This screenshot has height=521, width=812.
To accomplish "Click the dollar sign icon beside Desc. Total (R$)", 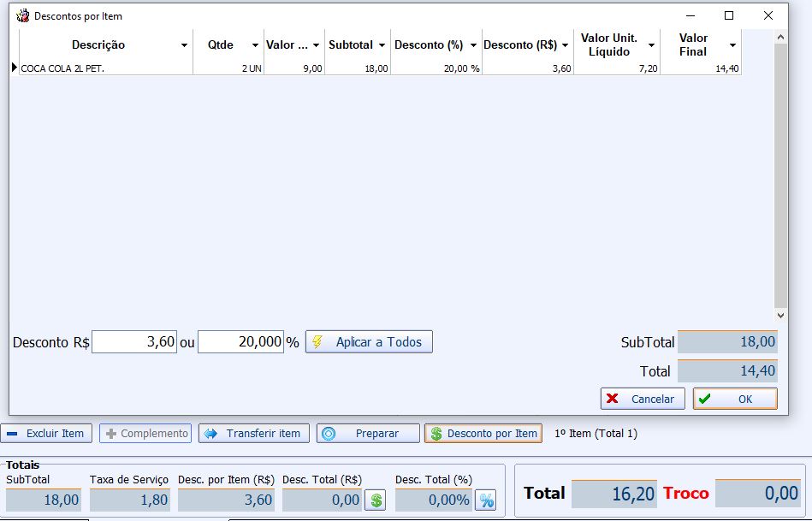I will point(375,500).
